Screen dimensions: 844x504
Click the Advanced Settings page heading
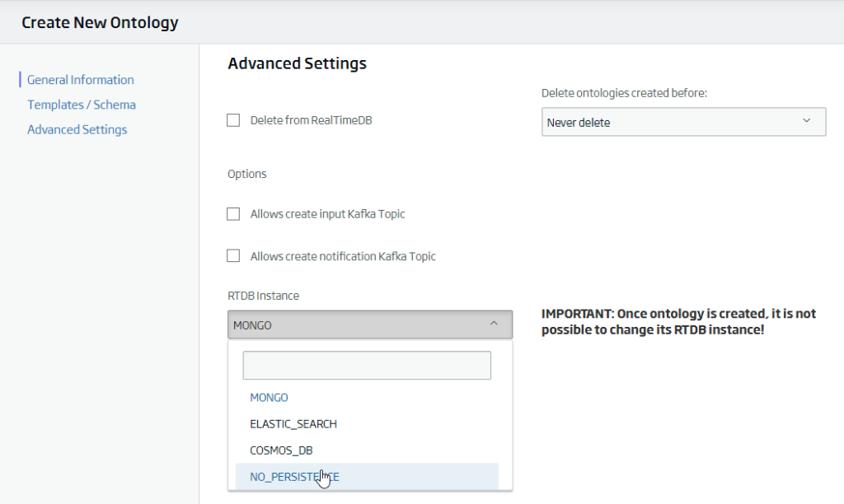297,63
